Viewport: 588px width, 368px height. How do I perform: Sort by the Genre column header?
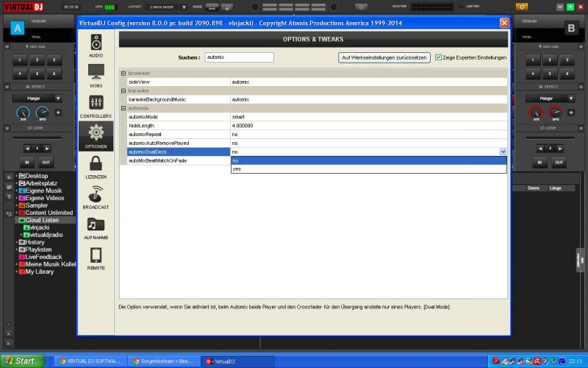point(534,188)
